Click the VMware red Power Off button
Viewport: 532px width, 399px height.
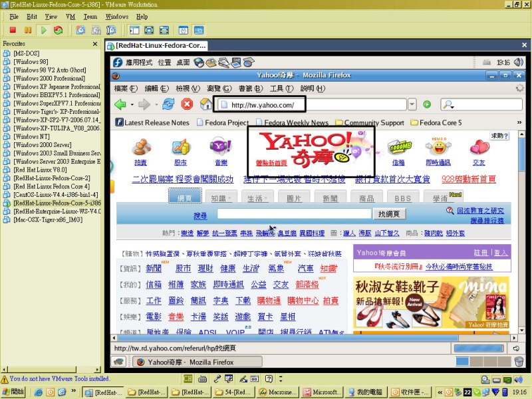point(13,30)
